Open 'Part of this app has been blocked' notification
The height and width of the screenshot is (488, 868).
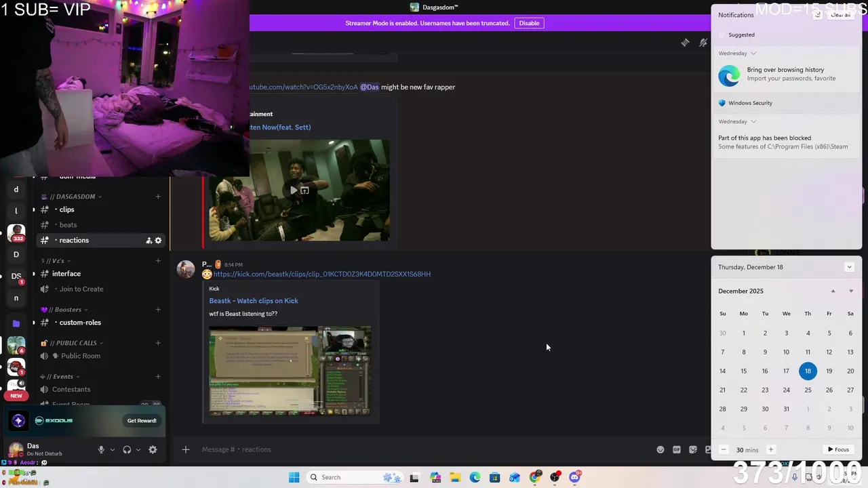tap(786, 142)
